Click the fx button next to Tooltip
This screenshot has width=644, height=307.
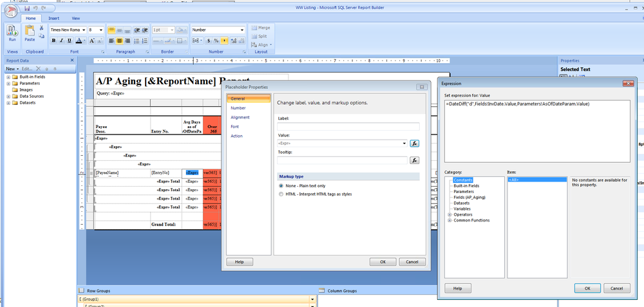pyautogui.click(x=415, y=160)
